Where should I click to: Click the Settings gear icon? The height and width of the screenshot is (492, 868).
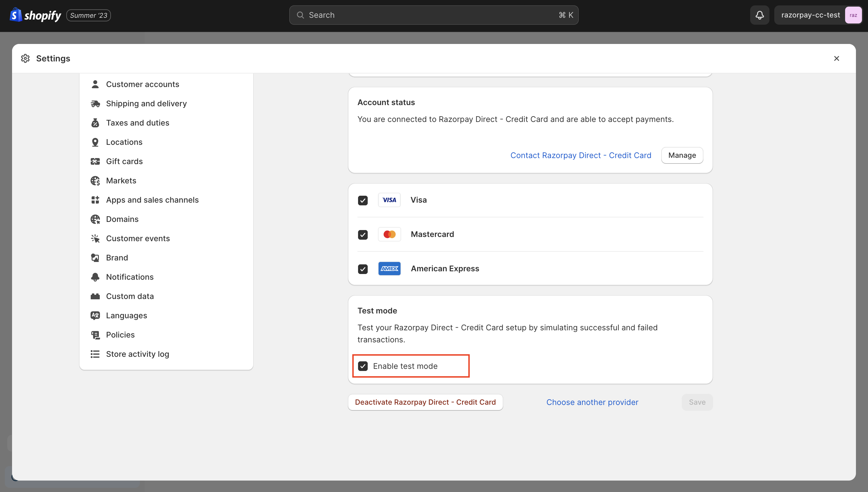tap(25, 58)
